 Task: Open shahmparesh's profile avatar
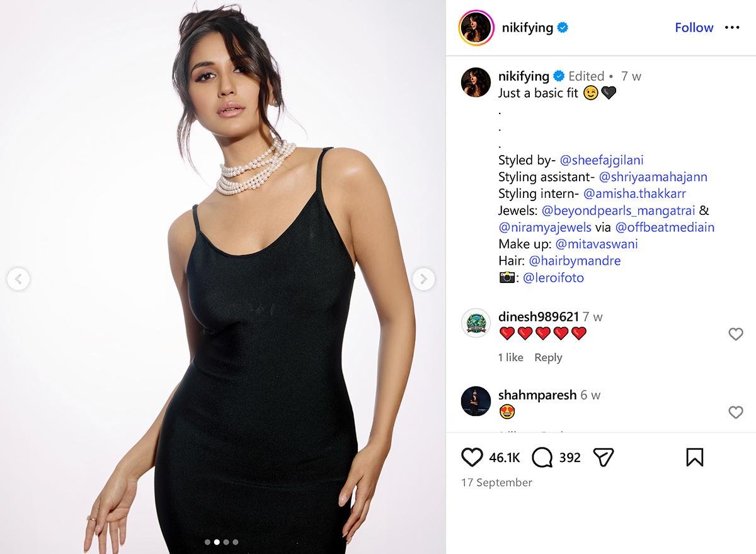point(476,401)
